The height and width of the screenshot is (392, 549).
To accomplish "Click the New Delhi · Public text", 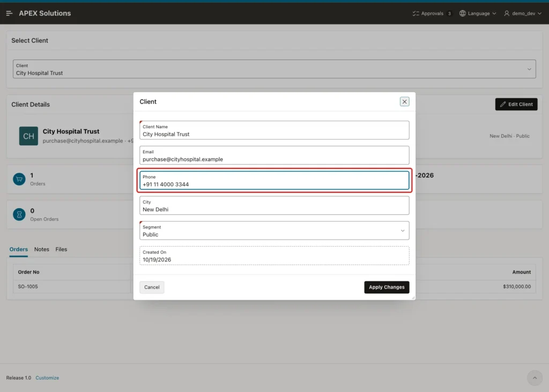I will (x=509, y=136).
